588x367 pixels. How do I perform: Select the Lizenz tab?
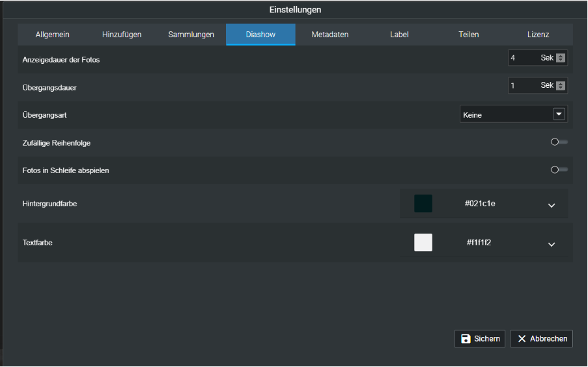538,34
